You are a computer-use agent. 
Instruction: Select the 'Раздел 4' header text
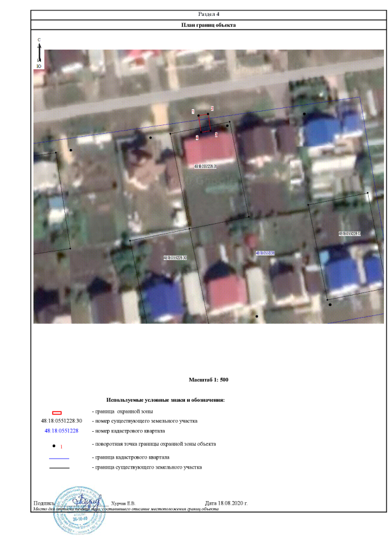coord(209,13)
